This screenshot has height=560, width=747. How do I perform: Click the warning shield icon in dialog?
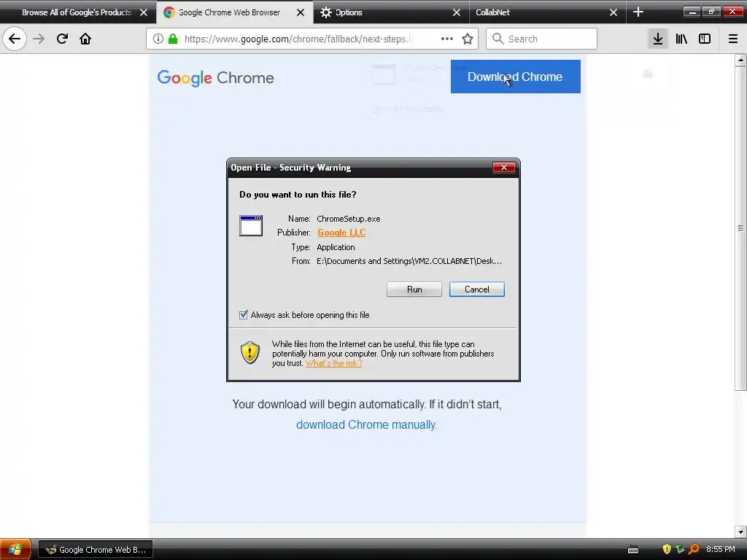tap(249, 352)
